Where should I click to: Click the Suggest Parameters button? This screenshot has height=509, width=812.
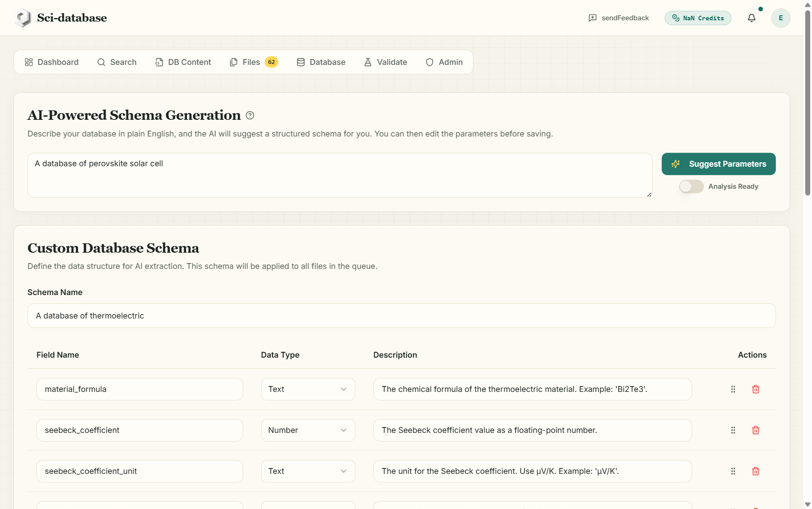[718, 164]
